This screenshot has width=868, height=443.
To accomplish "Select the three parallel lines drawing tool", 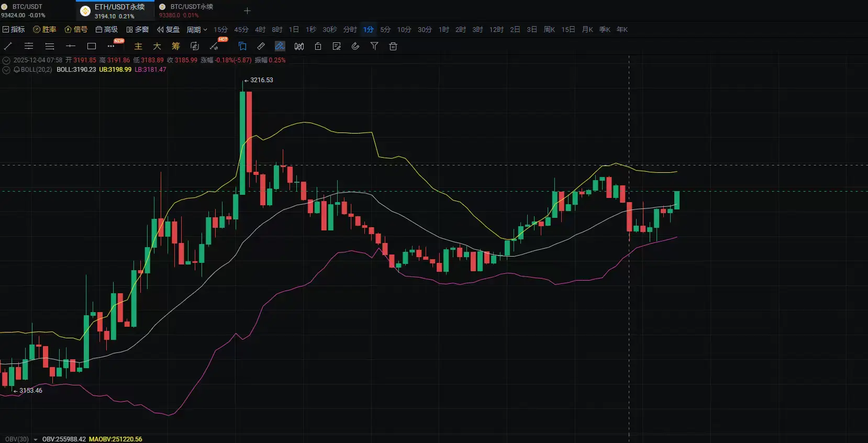I will coord(50,46).
